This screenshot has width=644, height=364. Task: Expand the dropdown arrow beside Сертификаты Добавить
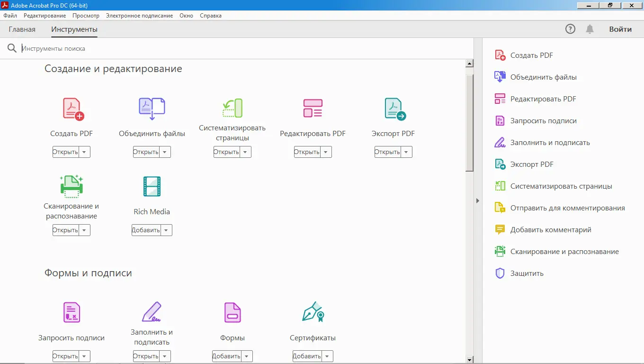tap(327, 356)
